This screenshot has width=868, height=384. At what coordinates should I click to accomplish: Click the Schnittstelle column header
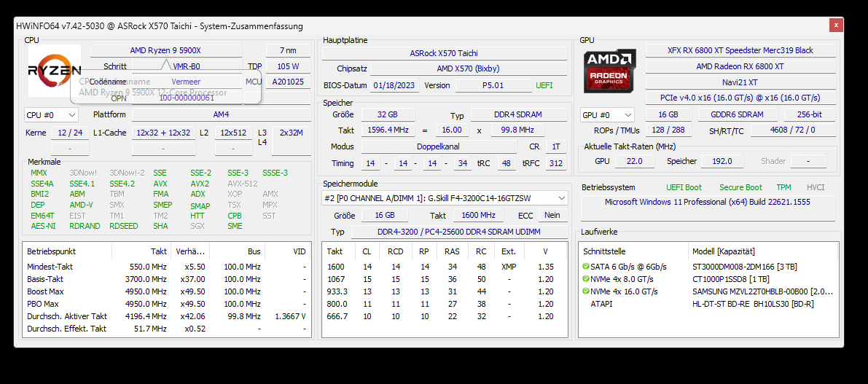[633, 251]
